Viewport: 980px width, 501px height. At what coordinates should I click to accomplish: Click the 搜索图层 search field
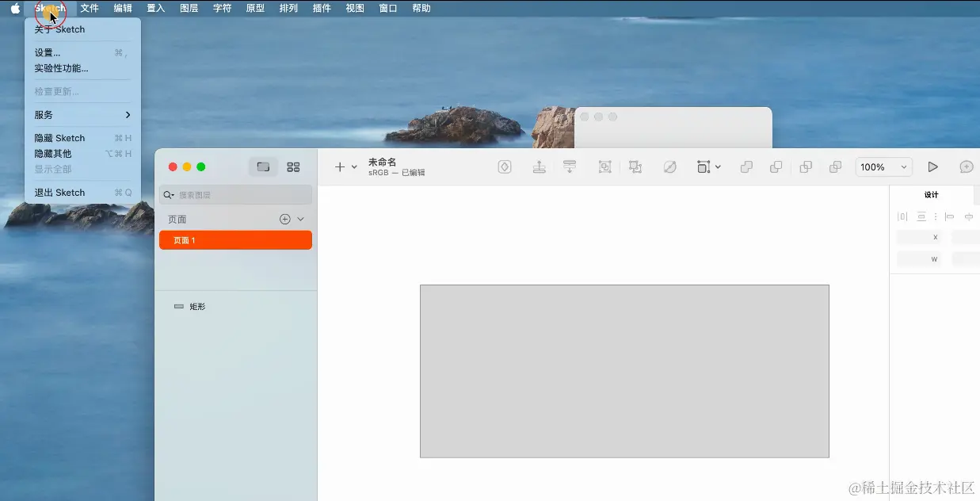(235, 194)
